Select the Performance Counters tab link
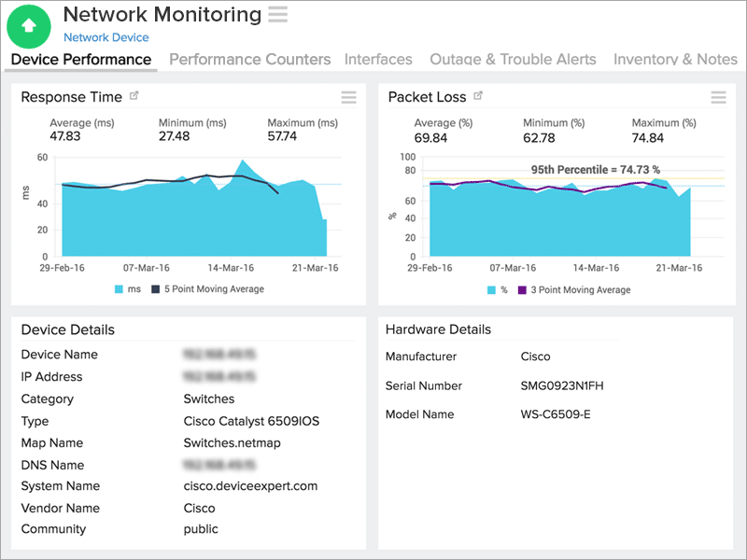The image size is (747, 560). point(249,59)
